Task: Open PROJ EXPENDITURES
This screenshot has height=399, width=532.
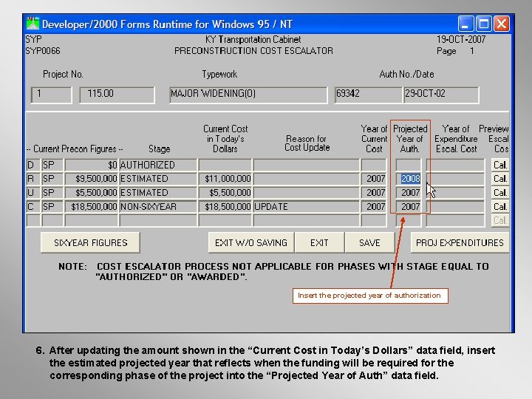Action: 460,242
